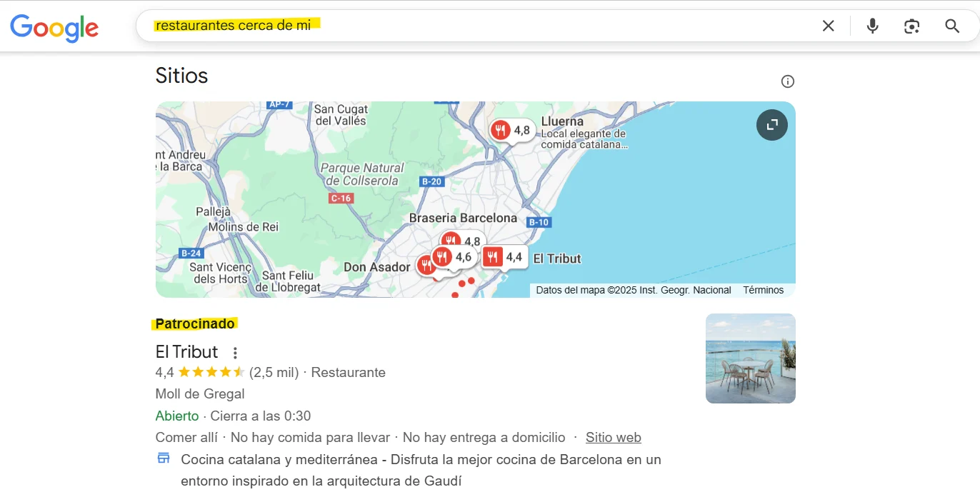Click the Cocina catalana y mediterránea description
This screenshot has height=497, width=980.
click(421, 470)
